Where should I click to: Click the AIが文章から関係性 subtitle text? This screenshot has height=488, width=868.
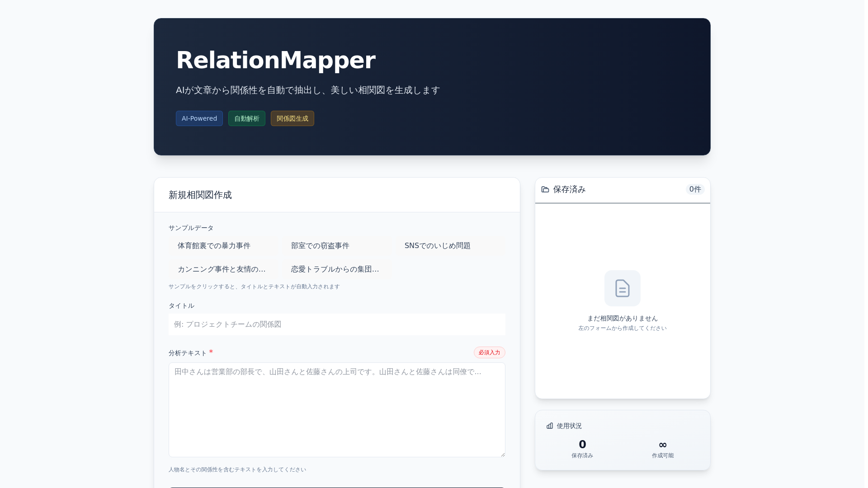(308, 90)
